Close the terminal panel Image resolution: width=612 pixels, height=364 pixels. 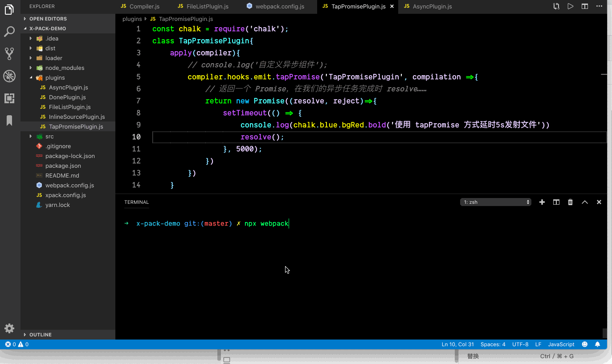[x=599, y=202]
